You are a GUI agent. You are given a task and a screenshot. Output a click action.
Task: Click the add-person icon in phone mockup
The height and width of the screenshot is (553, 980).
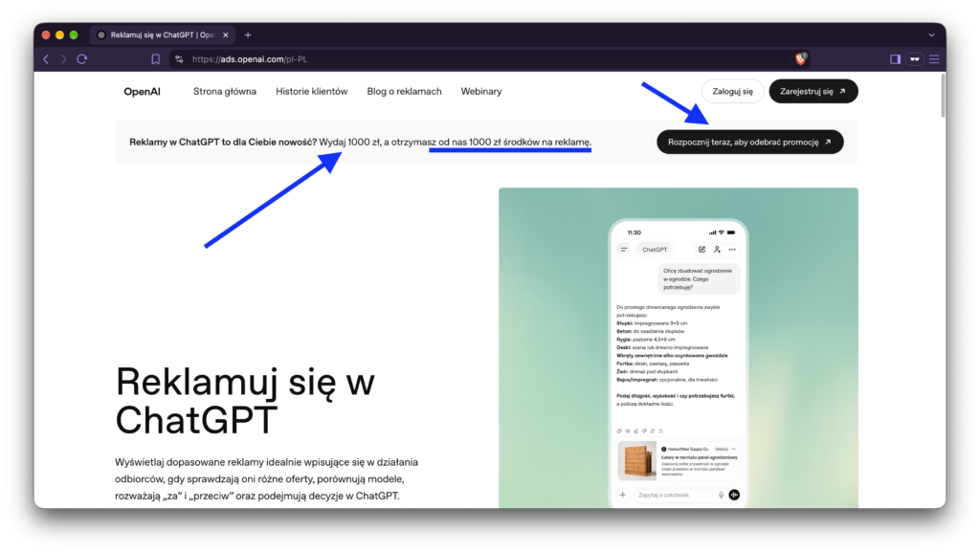point(717,250)
